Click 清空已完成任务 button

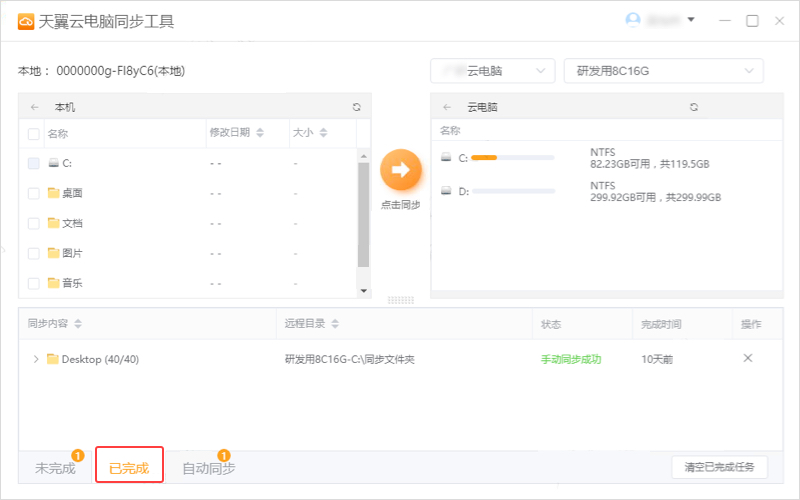point(719,467)
